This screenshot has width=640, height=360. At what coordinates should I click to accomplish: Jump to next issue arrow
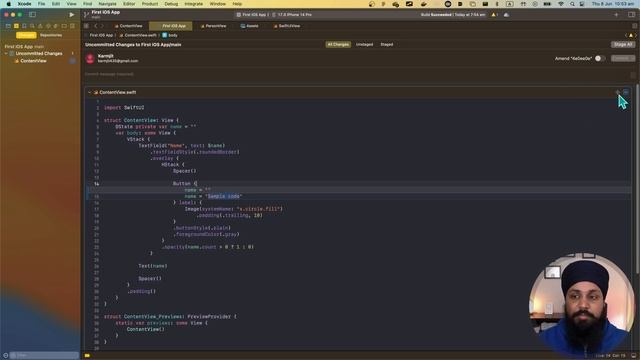pos(636,35)
